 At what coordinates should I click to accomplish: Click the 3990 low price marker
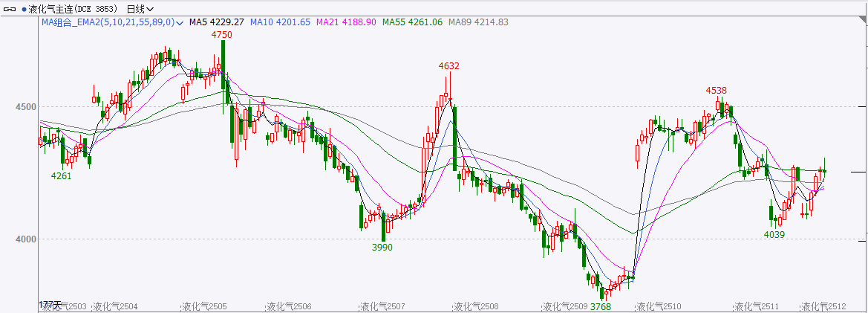(382, 247)
